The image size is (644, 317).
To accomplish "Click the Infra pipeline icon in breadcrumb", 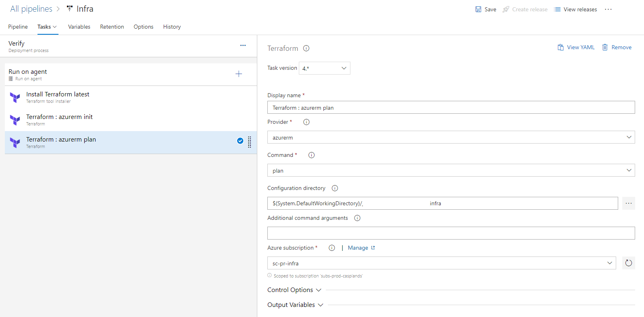I will 70,8.
